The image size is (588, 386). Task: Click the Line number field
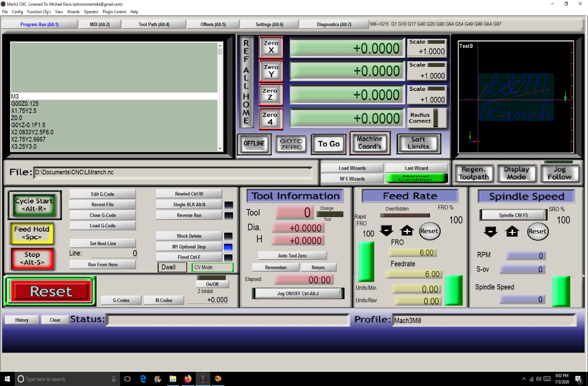click(114, 253)
